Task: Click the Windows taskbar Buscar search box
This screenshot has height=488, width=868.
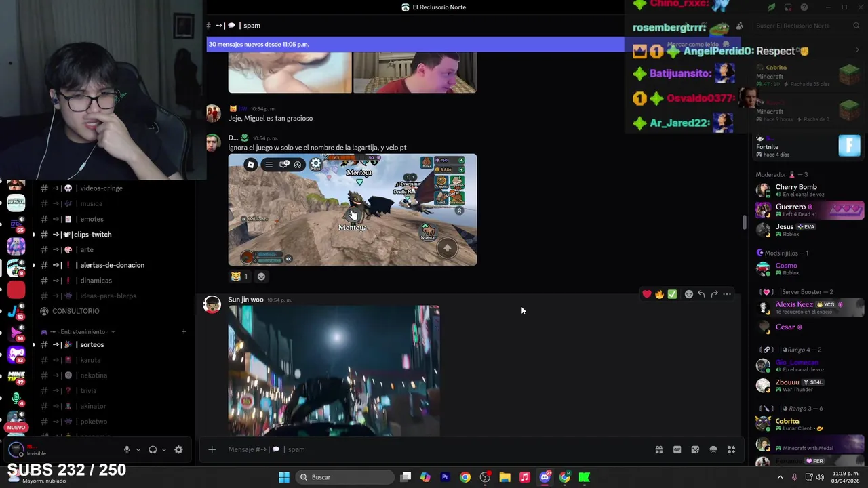Action: tap(345, 477)
